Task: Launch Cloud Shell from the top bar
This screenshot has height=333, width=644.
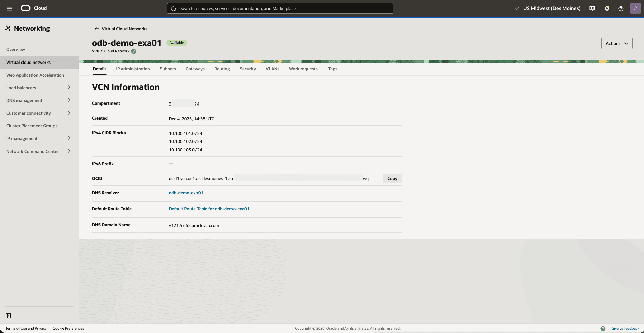Action: click(592, 8)
